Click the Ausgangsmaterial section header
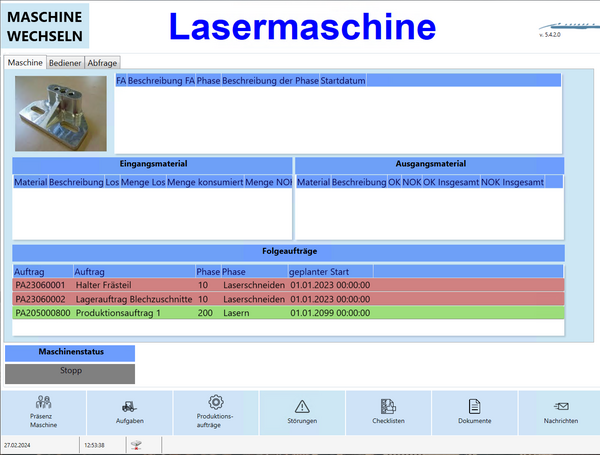Image resolution: width=600 pixels, height=455 pixels. tap(430, 165)
